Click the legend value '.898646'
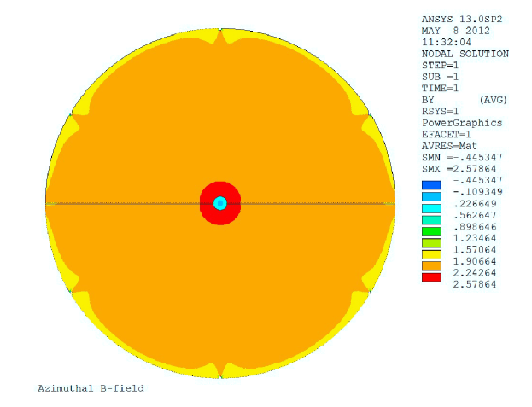This screenshot has height=407, width=532. coord(475,226)
